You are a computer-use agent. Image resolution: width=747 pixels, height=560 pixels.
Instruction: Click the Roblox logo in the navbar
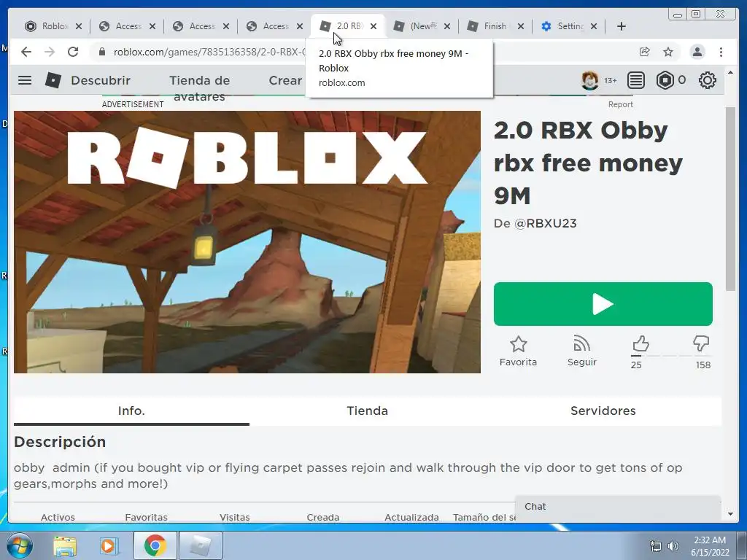tap(53, 80)
